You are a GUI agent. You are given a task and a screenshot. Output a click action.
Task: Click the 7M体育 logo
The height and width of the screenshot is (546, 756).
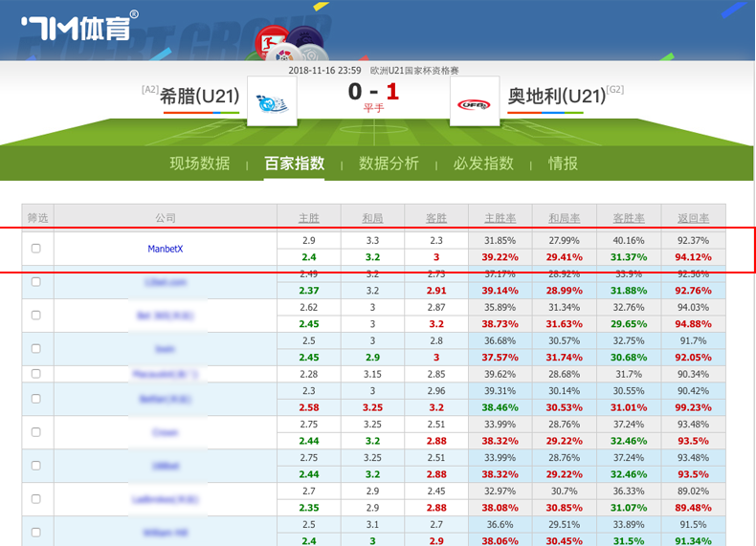coord(78,26)
